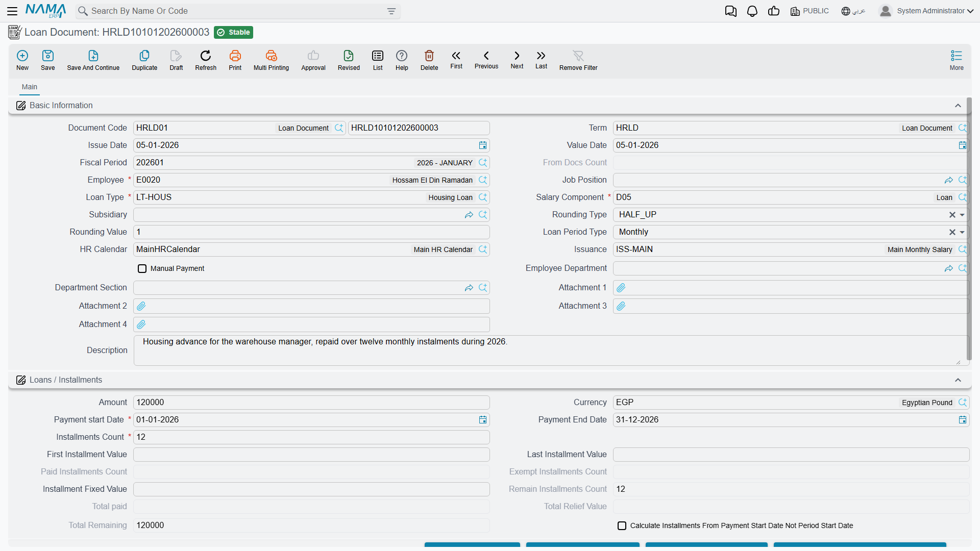Click the New document icon

point(22,60)
